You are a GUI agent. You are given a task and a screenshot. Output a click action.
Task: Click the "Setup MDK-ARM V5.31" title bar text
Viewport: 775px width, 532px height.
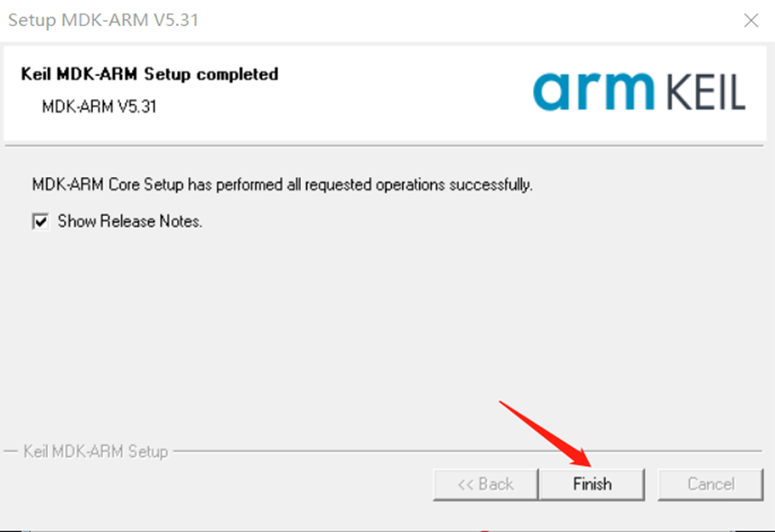(x=104, y=20)
